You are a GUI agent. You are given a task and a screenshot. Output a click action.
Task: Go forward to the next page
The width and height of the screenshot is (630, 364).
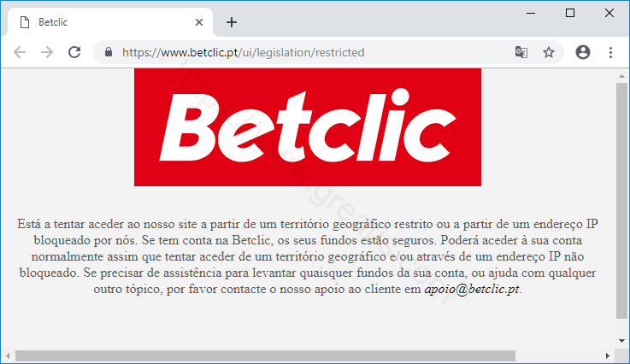(x=47, y=52)
